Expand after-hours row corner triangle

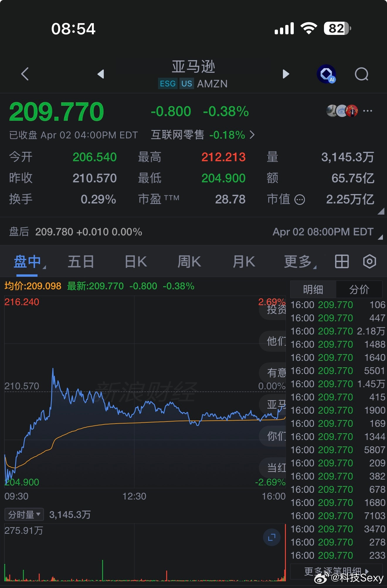pyautogui.click(x=381, y=237)
